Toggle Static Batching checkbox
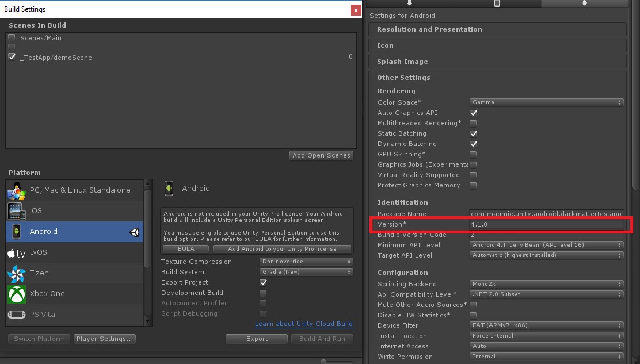640x364 pixels. click(x=474, y=134)
